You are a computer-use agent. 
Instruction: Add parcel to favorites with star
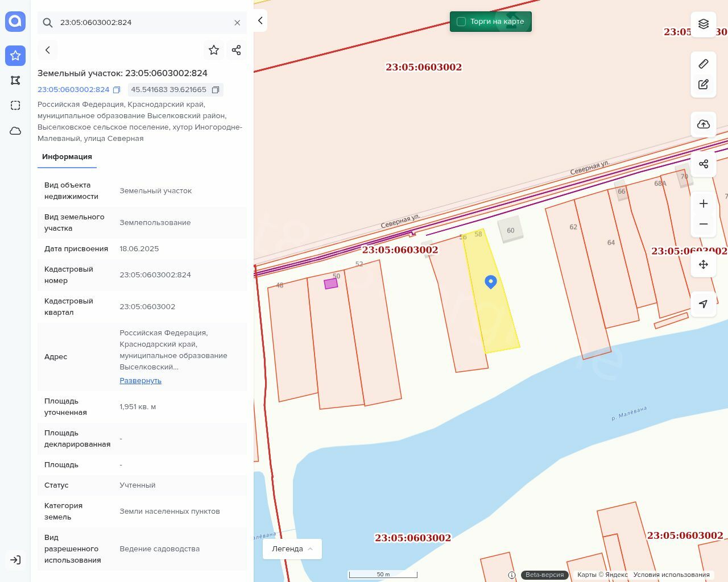pyautogui.click(x=214, y=50)
